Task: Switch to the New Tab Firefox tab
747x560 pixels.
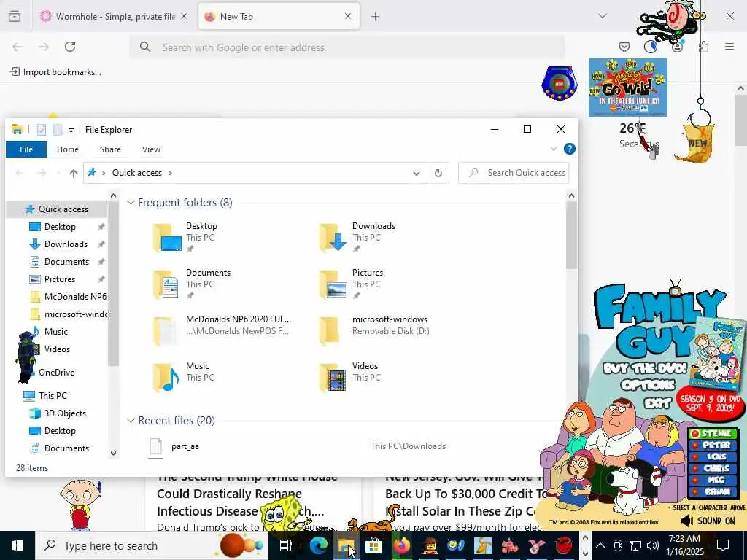Action: (x=279, y=17)
